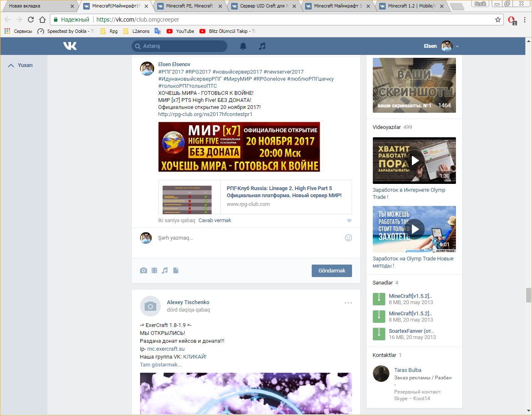Open the music note player icon in header

coord(262,46)
